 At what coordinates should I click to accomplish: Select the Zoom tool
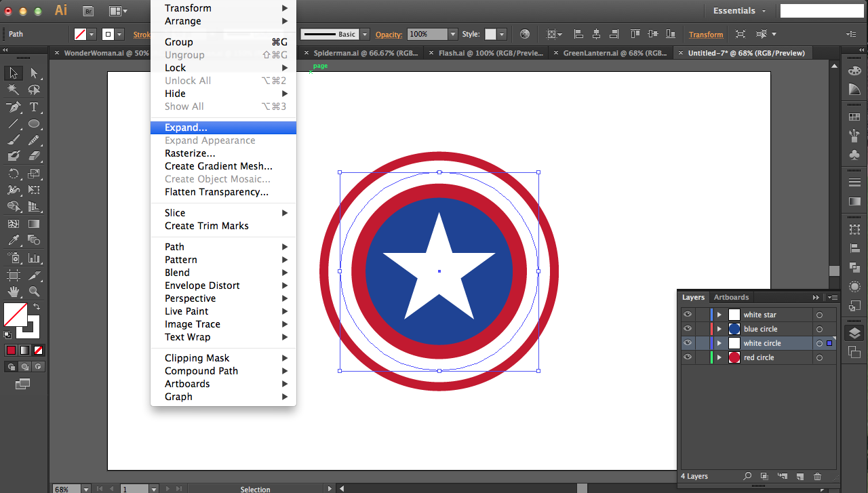coord(34,292)
